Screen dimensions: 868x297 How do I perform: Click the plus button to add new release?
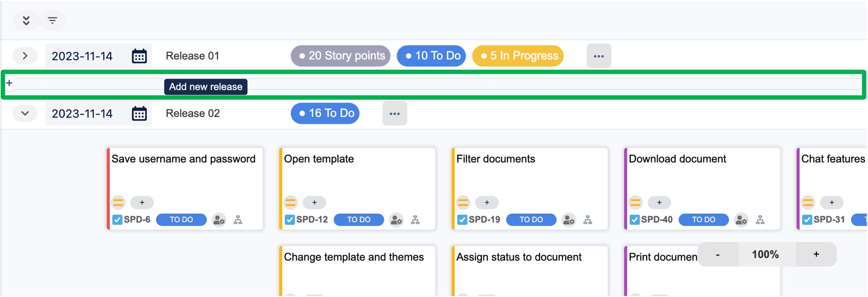(10, 83)
